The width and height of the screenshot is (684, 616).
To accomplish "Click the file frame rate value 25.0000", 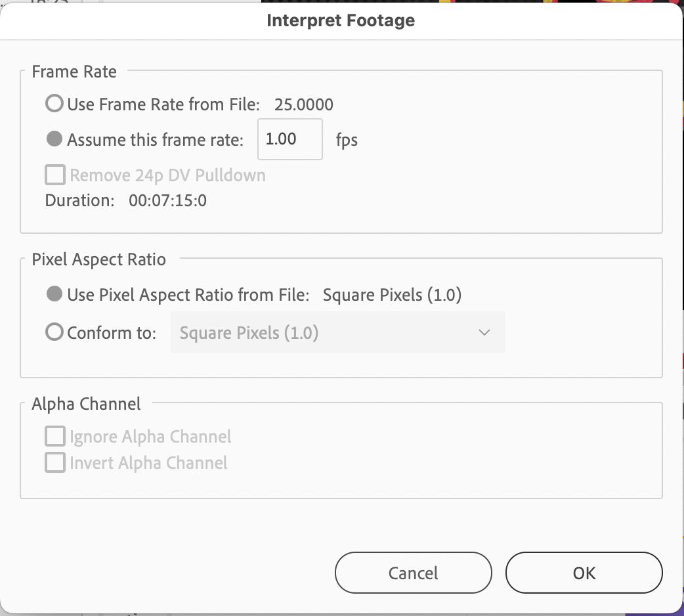I will tap(304, 104).
